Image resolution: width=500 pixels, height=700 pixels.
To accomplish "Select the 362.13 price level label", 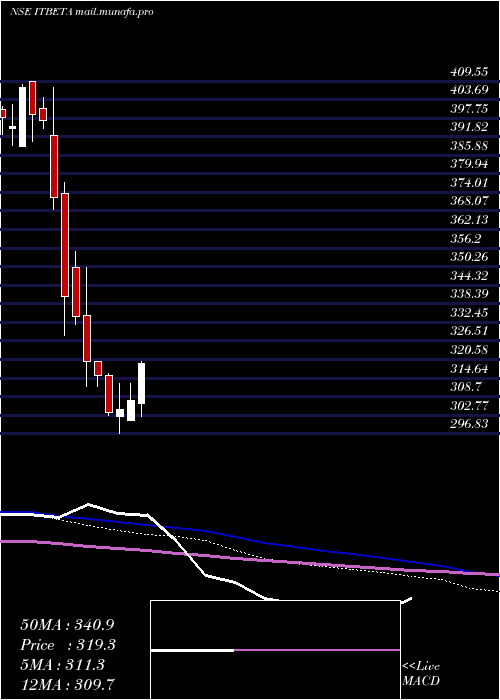I will tap(468, 220).
